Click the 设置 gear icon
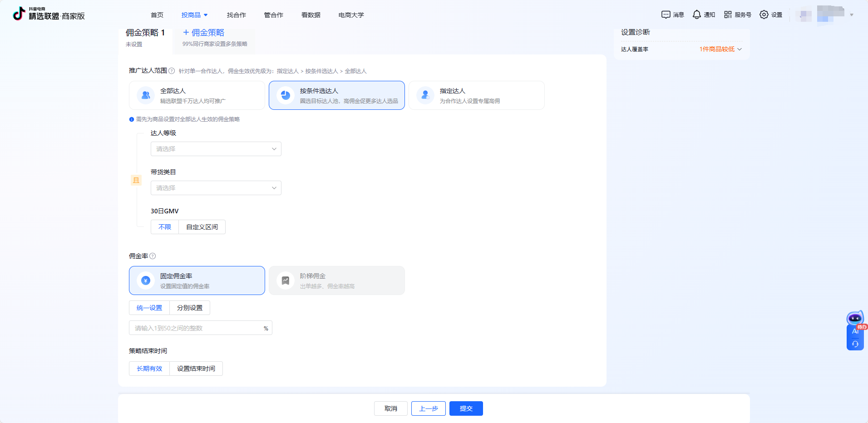 (x=764, y=15)
